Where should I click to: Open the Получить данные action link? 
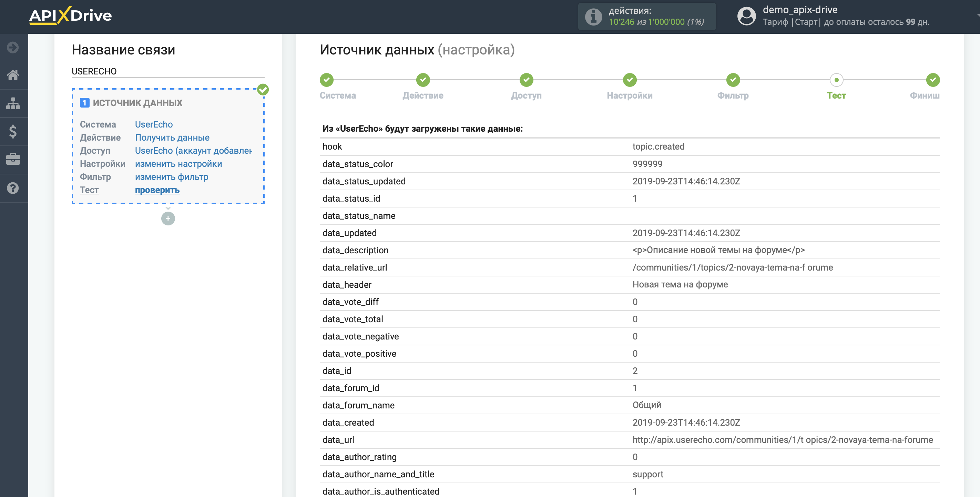(x=172, y=138)
